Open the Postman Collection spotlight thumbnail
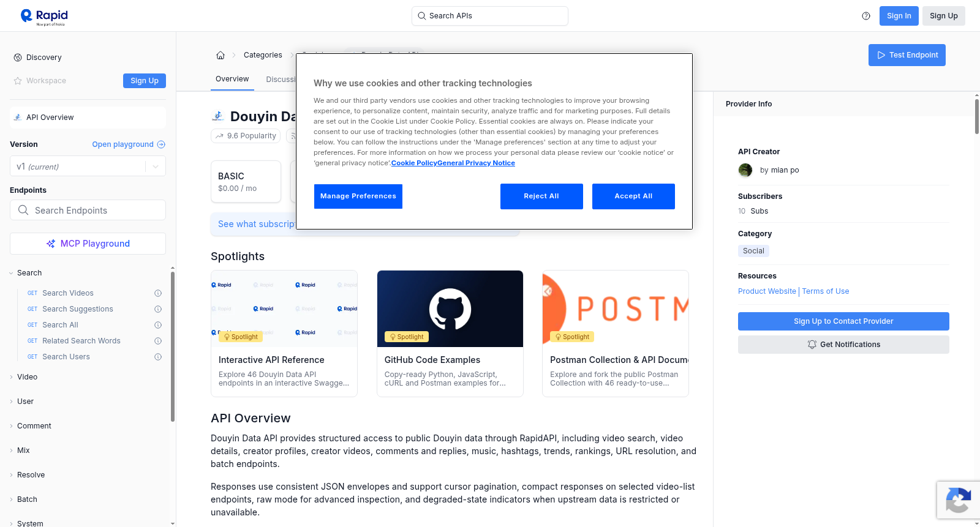 [x=616, y=308]
